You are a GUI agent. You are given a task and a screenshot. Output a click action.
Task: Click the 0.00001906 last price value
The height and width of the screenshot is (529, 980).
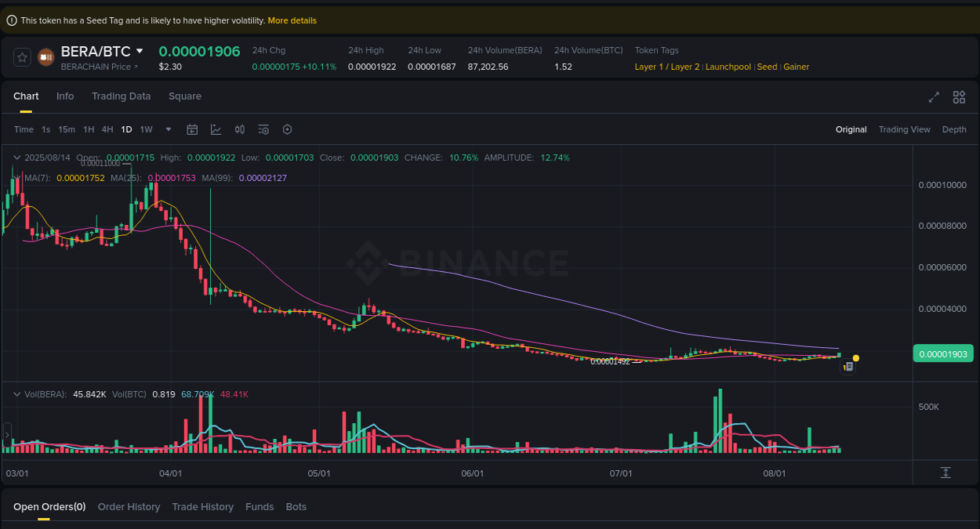click(x=199, y=51)
